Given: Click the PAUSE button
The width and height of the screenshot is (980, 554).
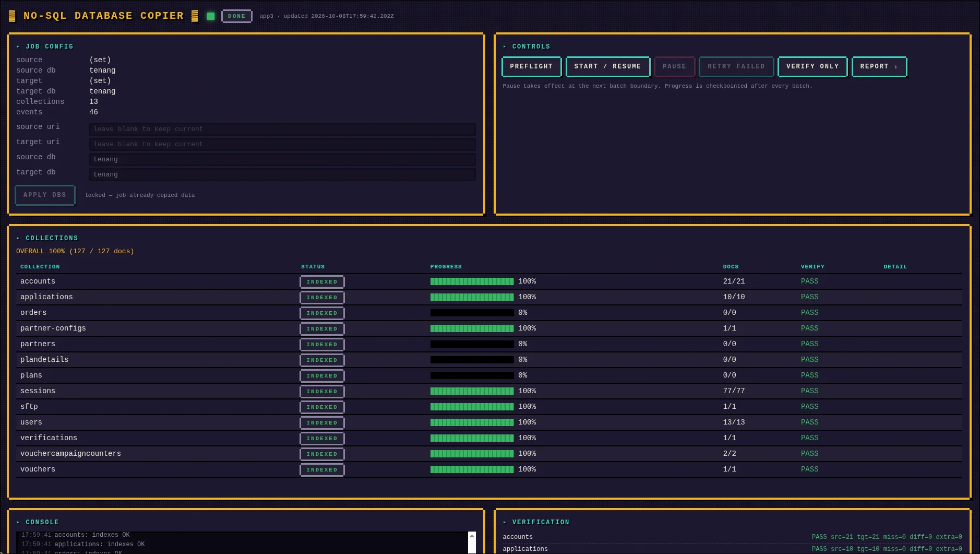Looking at the screenshot, I should click(x=674, y=66).
